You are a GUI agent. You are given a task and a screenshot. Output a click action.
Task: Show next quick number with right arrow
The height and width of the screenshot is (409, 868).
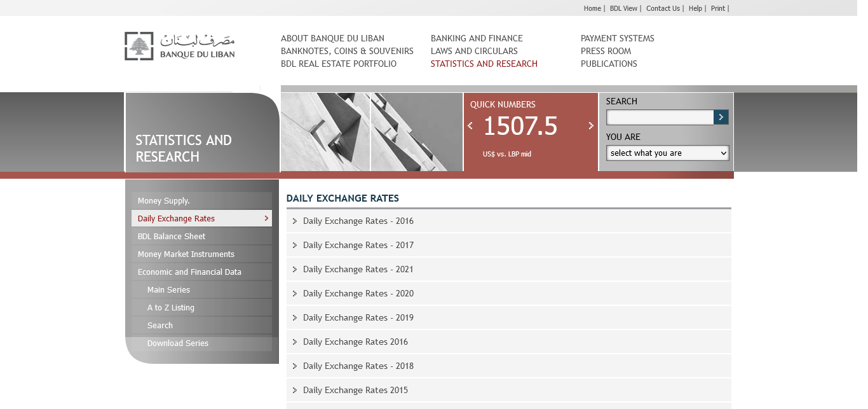point(591,126)
